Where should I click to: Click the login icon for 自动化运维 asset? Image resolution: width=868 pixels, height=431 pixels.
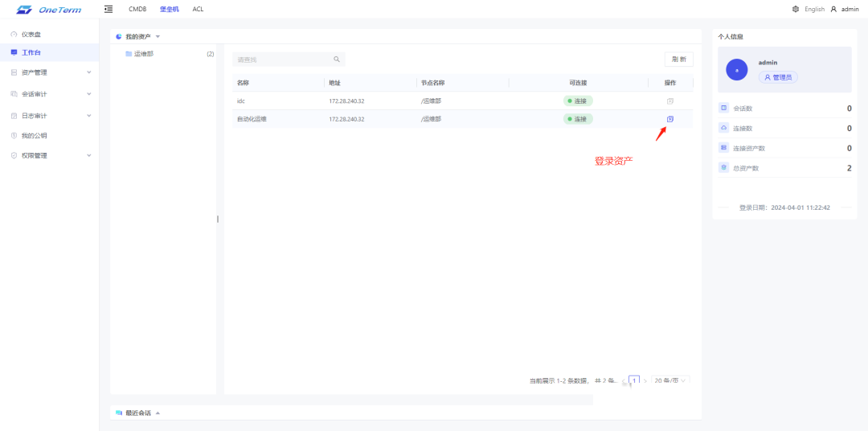pyautogui.click(x=670, y=119)
